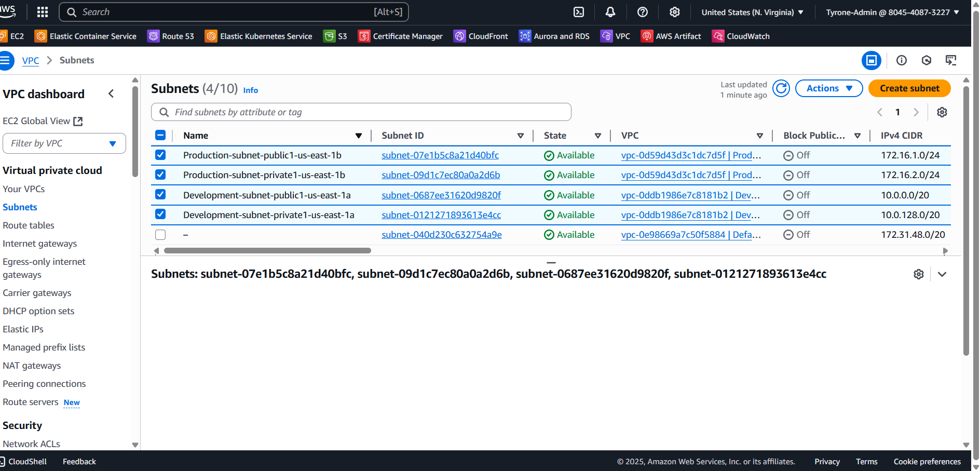Image resolution: width=980 pixels, height=471 pixels.
Task: Refresh the subnets list
Action: tap(781, 88)
